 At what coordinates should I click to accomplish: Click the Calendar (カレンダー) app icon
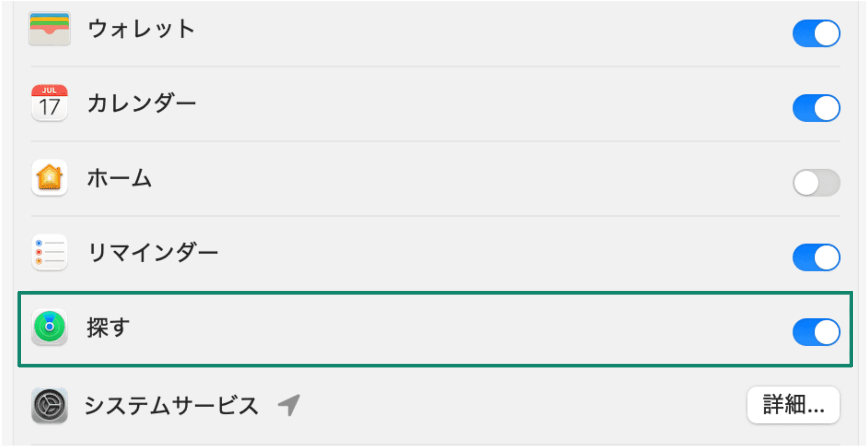pyautogui.click(x=49, y=103)
